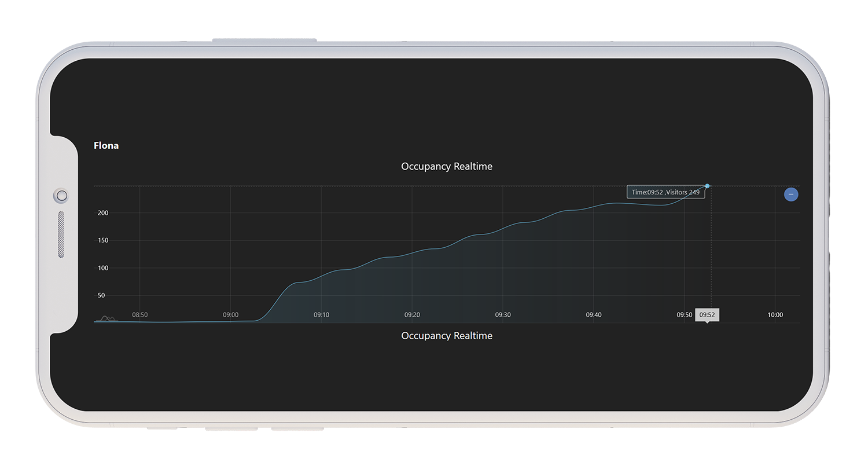Click the top Occupancy Realtime chart title
868x462 pixels.
pyautogui.click(x=446, y=166)
